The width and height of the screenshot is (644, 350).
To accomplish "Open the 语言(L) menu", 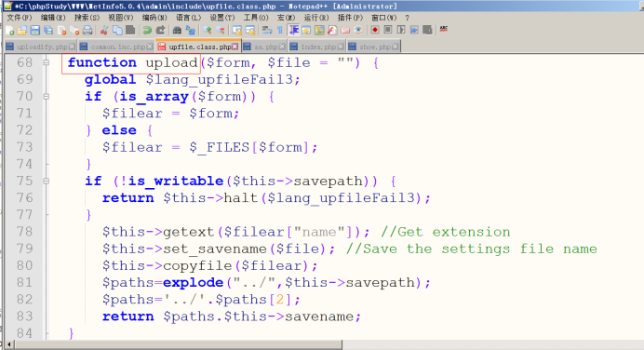I will pos(189,18).
